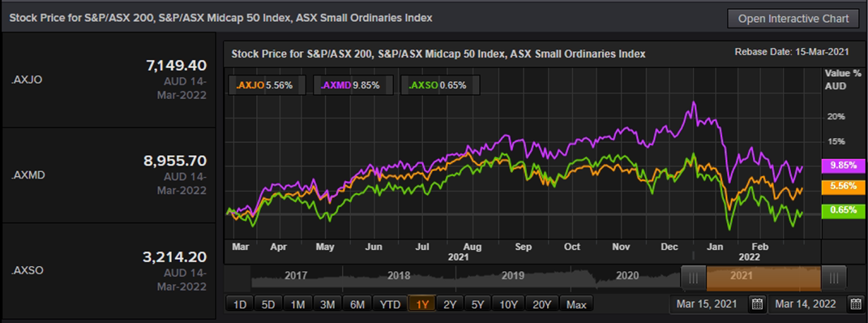868x323 pixels.
Task: Open the start date calendar picker icon
Action: pos(757,304)
